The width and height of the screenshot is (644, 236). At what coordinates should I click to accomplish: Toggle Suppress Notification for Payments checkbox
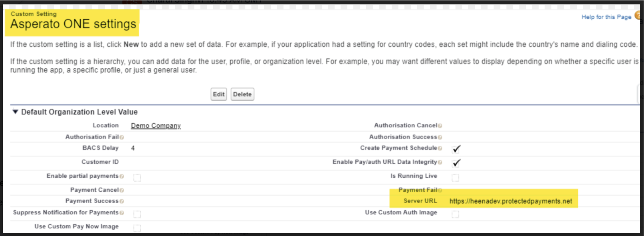point(137,214)
